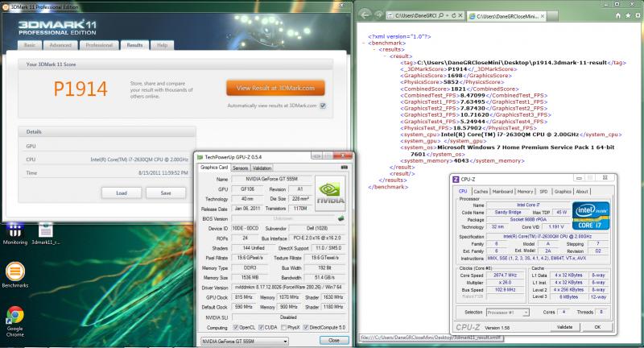Toggle the OpenCL checkbox in GPU-Z

click(x=235, y=327)
